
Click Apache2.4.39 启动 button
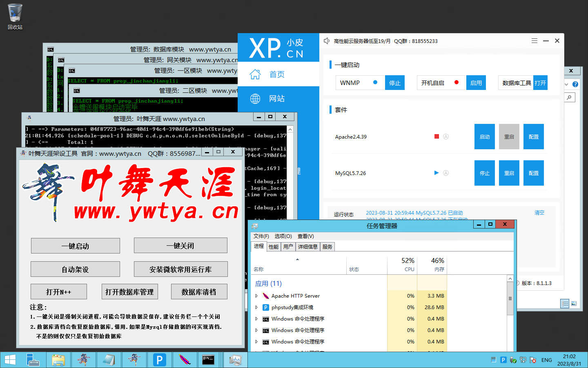(485, 137)
